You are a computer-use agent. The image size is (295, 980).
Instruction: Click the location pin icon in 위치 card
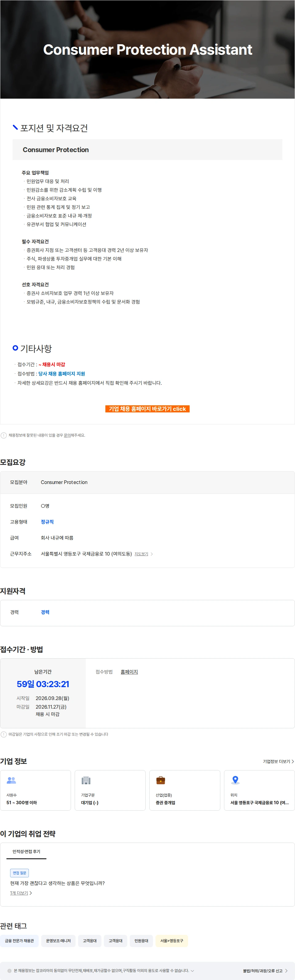[235, 780]
